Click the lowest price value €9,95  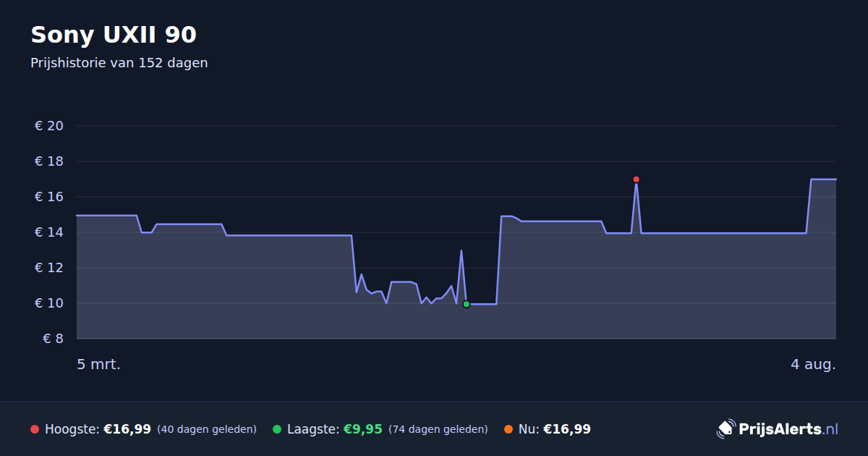(x=362, y=429)
